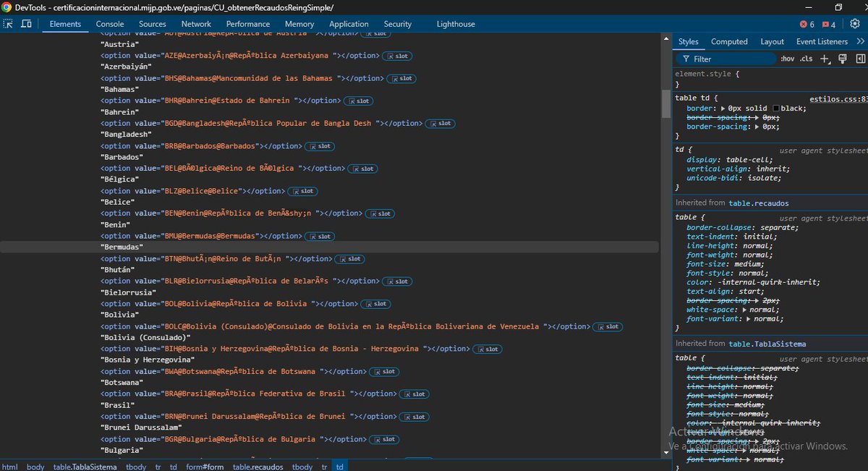
Task: Open the Security tab
Action: point(398,24)
